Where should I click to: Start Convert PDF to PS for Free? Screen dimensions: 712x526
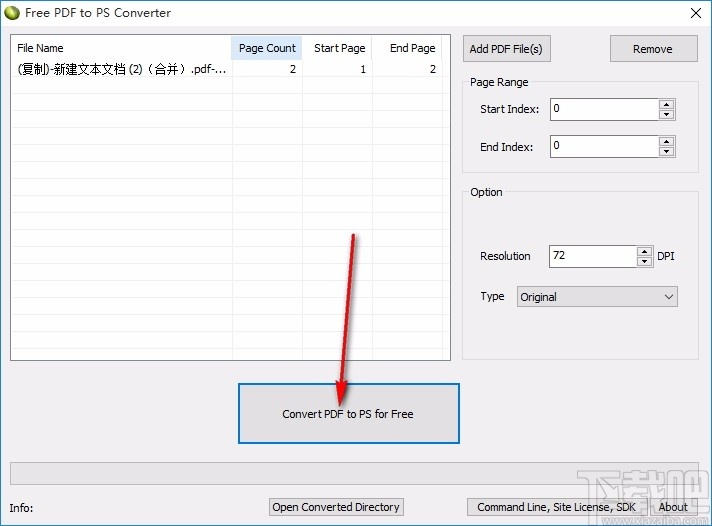(x=349, y=413)
